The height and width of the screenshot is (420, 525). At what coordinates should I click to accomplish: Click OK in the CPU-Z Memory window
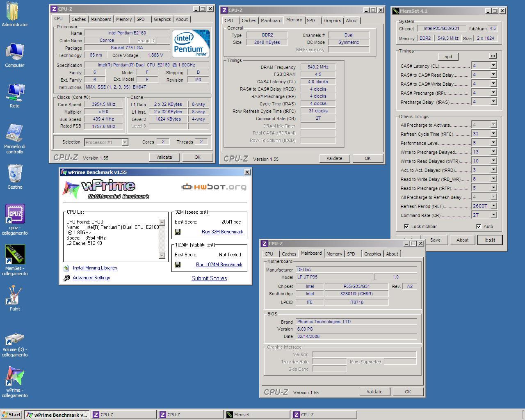[x=367, y=158]
